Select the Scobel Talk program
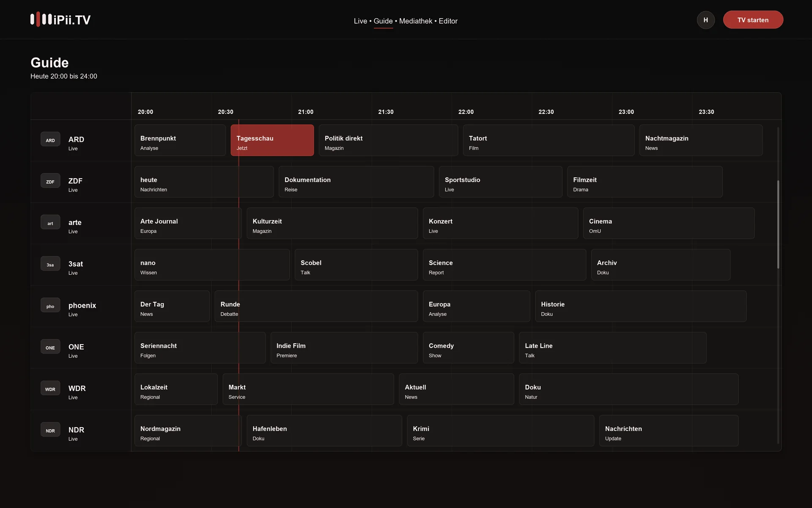 coord(356,265)
